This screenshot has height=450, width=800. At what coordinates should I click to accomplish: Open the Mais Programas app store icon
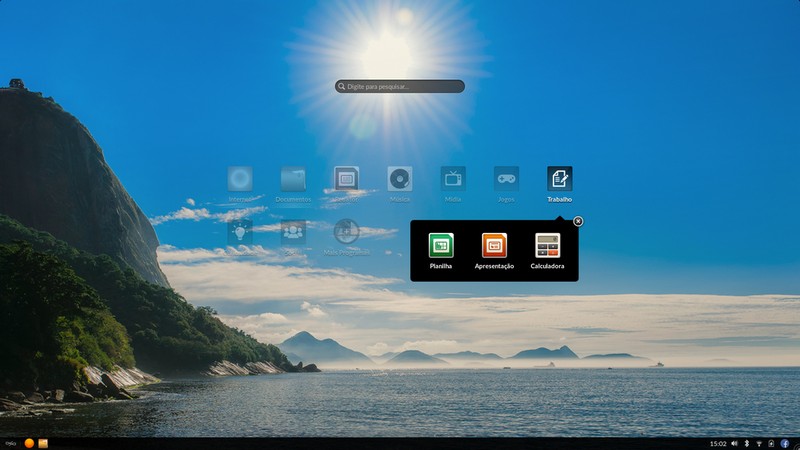click(346, 232)
